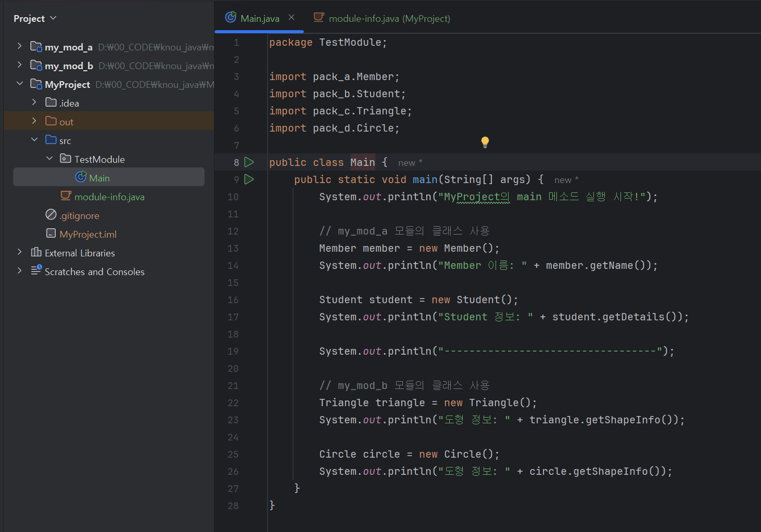Image resolution: width=761 pixels, height=532 pixels.
Task: Expand the my_mod_b module node
Action: tap(20, 65)
